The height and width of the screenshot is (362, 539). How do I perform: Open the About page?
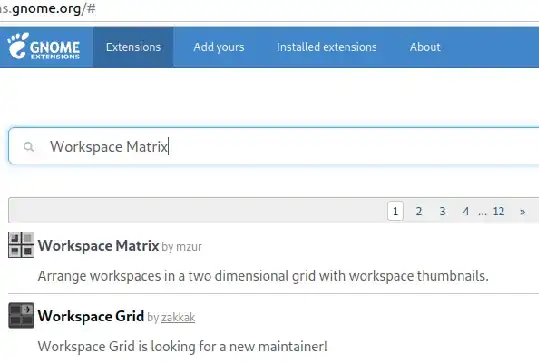click(x=425, y=47)
